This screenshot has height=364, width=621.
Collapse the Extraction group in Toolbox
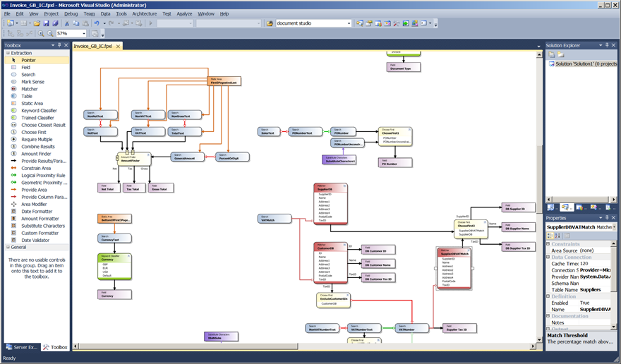click(8, 53)
